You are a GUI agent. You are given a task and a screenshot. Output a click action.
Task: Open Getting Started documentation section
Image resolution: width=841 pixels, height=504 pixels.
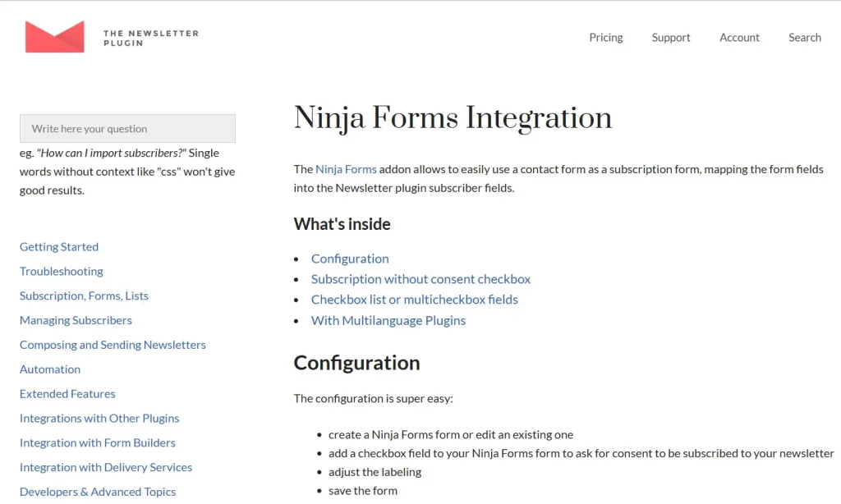coord(59,246)
